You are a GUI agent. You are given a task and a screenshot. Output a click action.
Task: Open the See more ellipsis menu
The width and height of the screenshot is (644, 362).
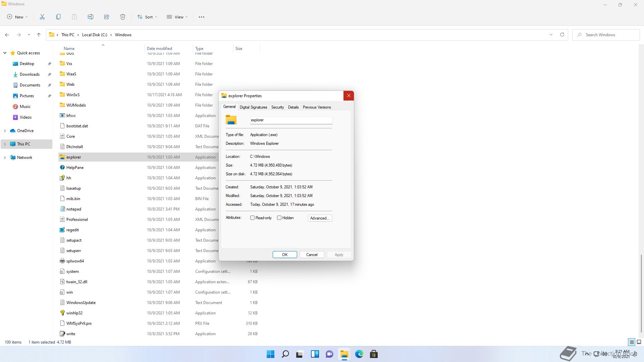click(202, 17)
